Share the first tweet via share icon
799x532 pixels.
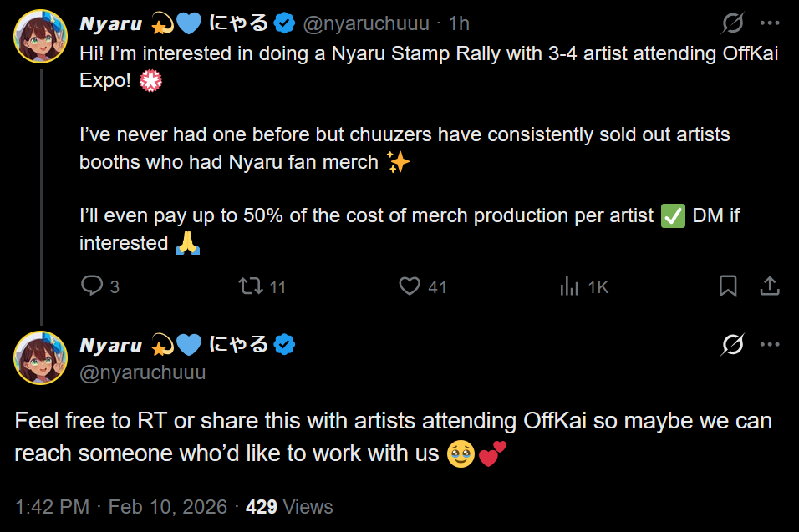pyautogui.click(x=769, y=286)
